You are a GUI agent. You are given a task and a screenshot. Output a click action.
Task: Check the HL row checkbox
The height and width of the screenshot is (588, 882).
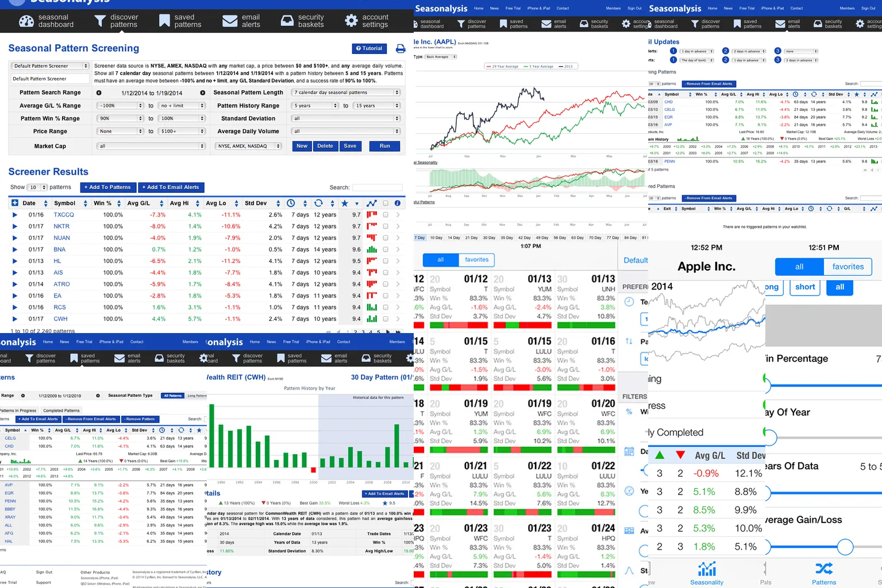(x=386, y=261)
